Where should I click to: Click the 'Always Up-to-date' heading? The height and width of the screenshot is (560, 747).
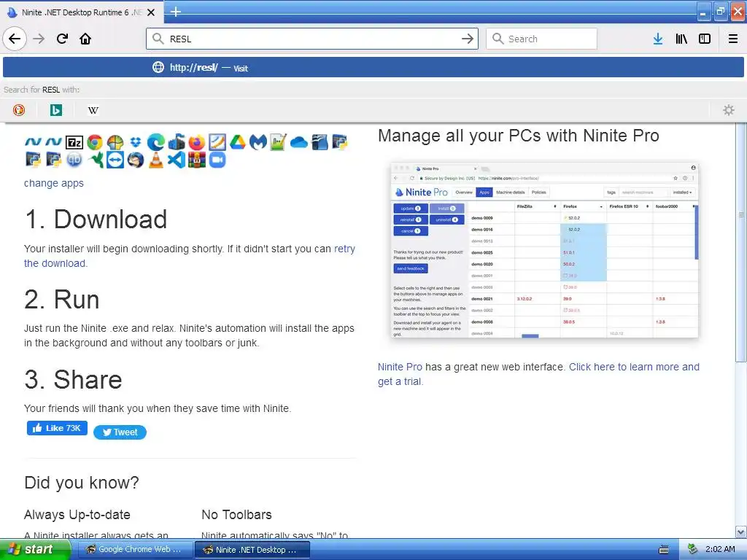[x=77, y=514]
